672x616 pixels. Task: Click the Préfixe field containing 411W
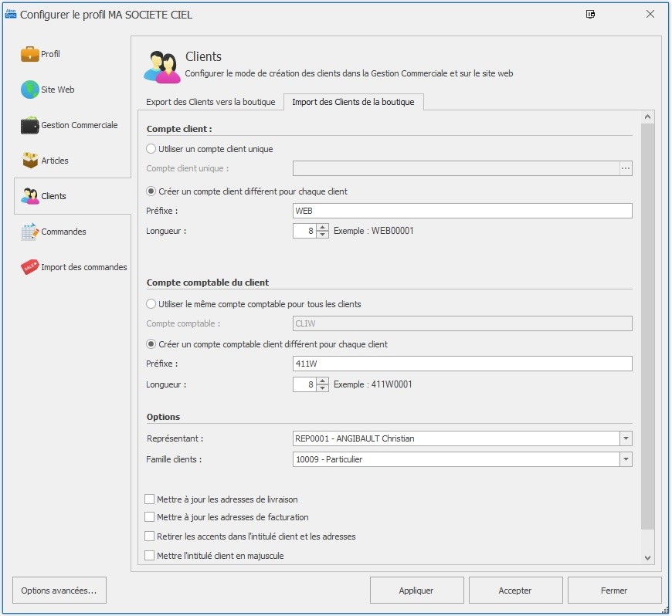[x=463, y=364]
